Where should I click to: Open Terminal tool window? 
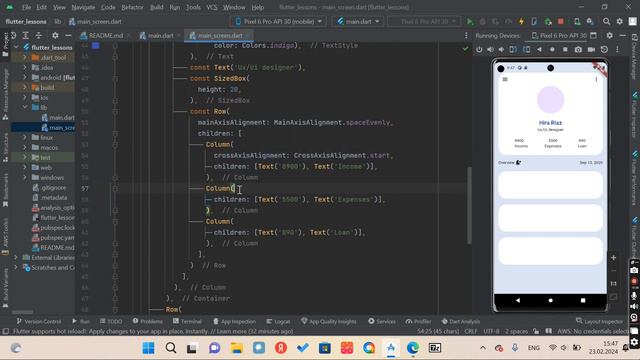pyautogui.click(x=187, y=321)
